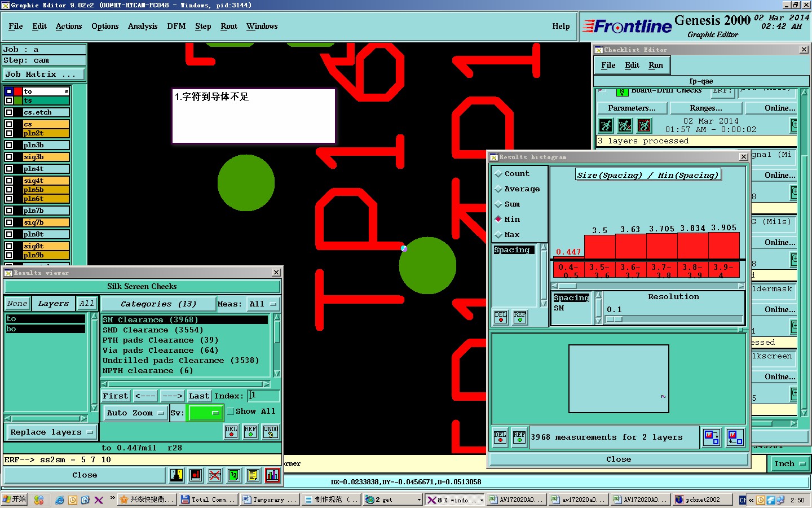Open the DFM menu

(176, 27)
